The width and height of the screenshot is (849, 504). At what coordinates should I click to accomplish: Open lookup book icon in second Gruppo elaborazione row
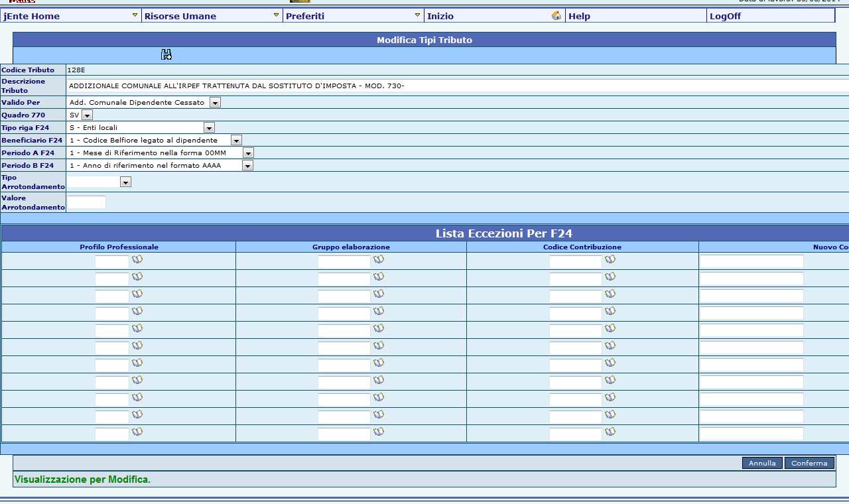(x=379, y=277)
